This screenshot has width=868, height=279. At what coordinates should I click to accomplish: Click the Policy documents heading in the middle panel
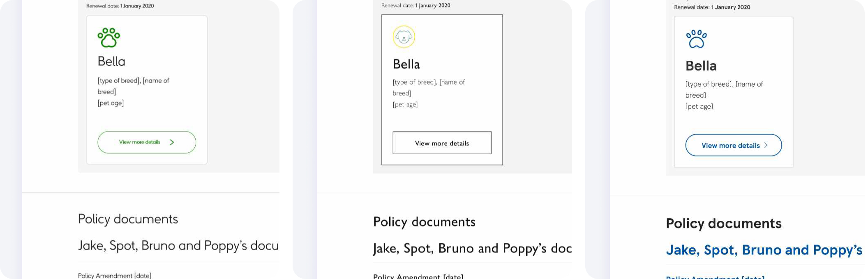[424, 222]
